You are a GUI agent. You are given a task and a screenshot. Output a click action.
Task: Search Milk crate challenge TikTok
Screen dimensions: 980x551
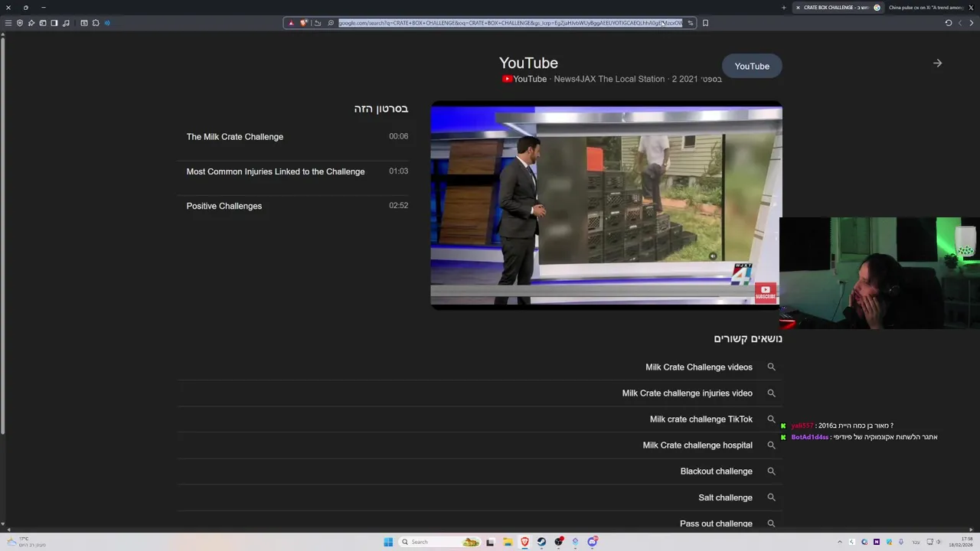coord(701,419)
